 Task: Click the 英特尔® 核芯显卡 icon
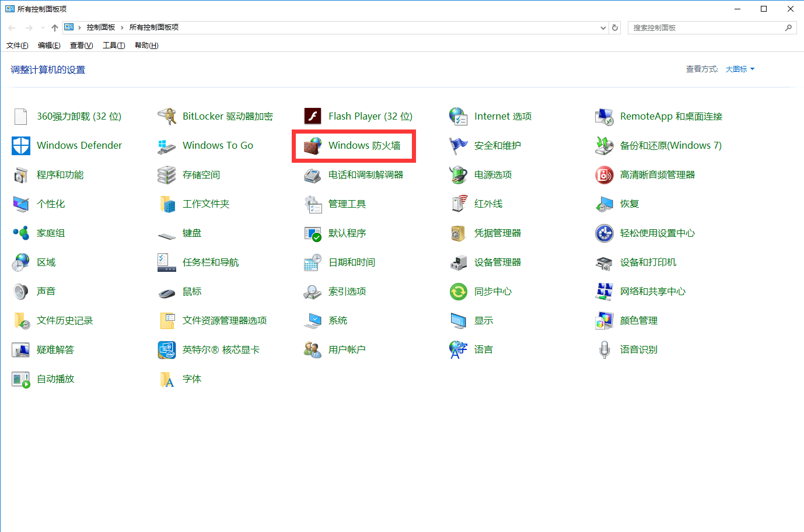167,350
